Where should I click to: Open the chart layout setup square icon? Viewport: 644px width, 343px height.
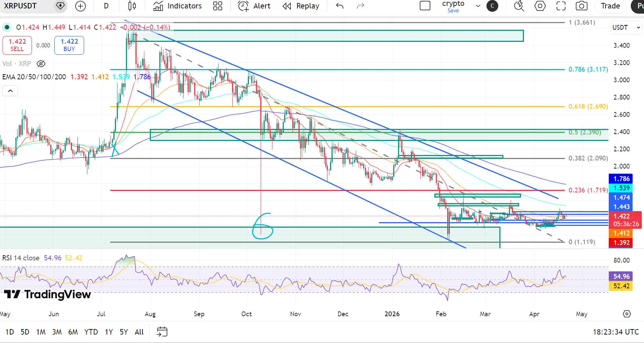pos(425,6)
